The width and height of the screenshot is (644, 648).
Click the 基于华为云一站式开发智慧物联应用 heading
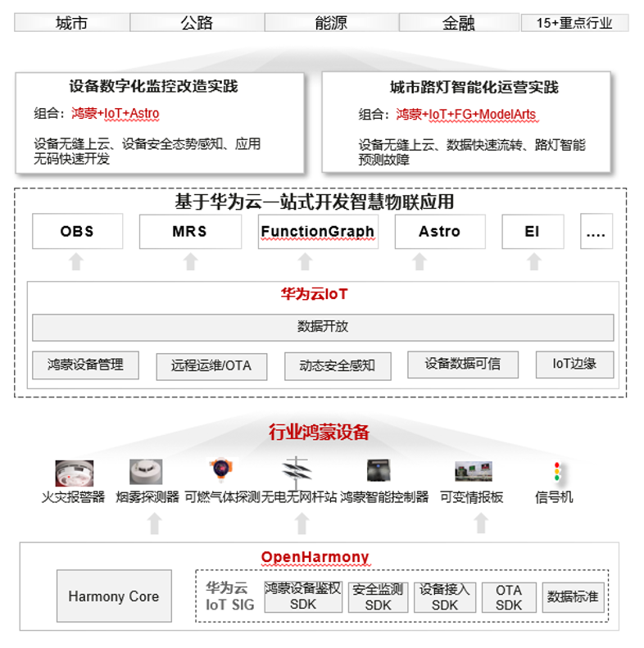(314, 202)
